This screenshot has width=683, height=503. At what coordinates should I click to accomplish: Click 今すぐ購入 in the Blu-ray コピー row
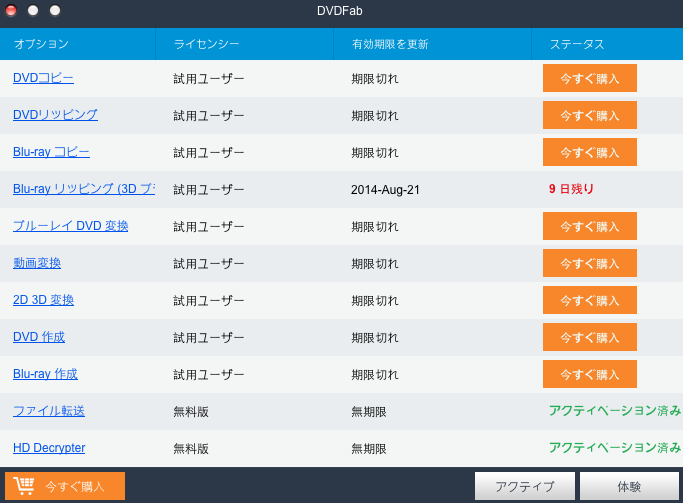pyautogui.click(x=590, y=152)
